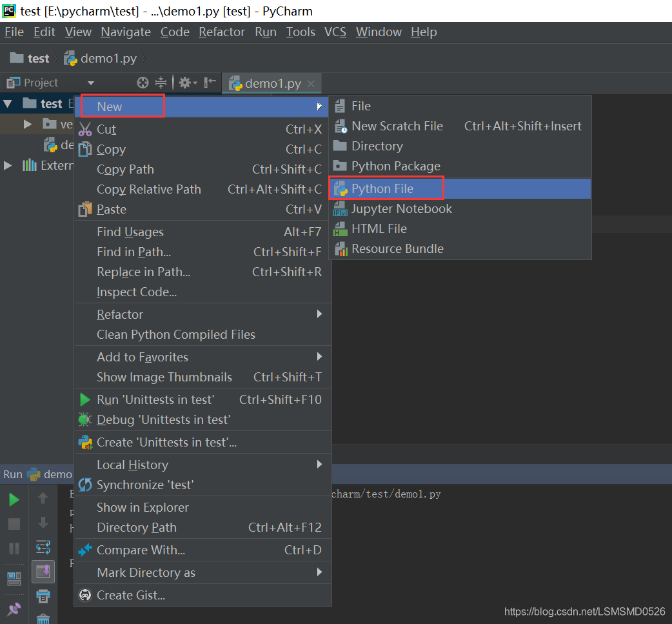Image resolution: width=672 pixels, height=624 pixels.
Task: Open the Project panel gear settings
Action: tap(187, 83)
